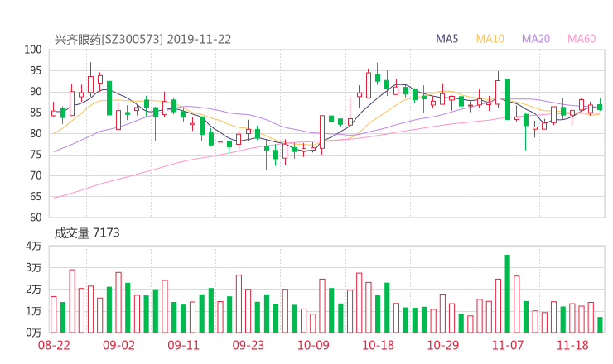613x364 pixels.
Task: Hide the MA20 line via legend
Action: tap(537, 38)
